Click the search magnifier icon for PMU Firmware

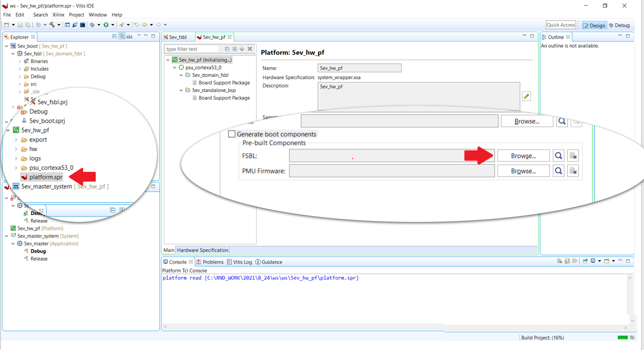(x=558, y=171)
